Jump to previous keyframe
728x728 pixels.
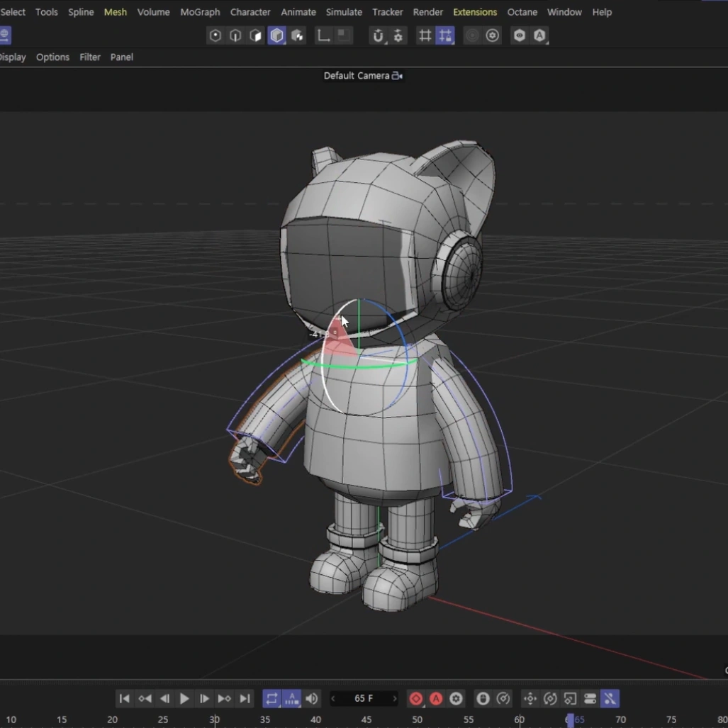(x=145, y=698)
